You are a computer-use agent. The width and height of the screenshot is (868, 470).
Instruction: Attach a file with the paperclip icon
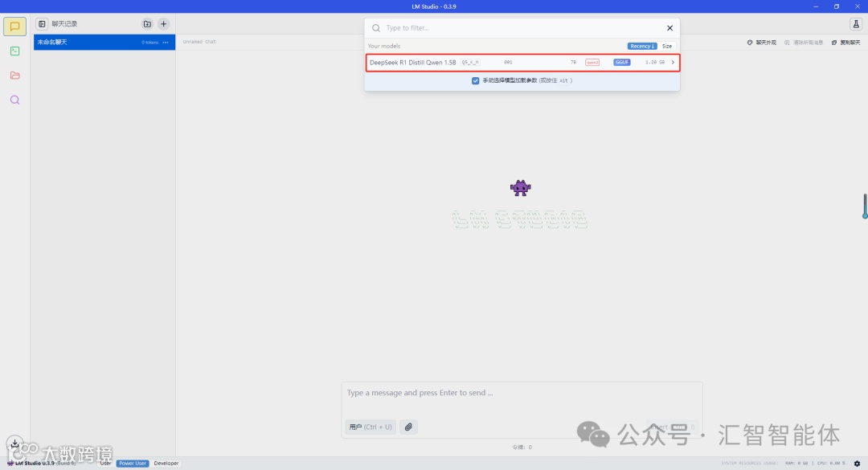[x=408, y=427]
